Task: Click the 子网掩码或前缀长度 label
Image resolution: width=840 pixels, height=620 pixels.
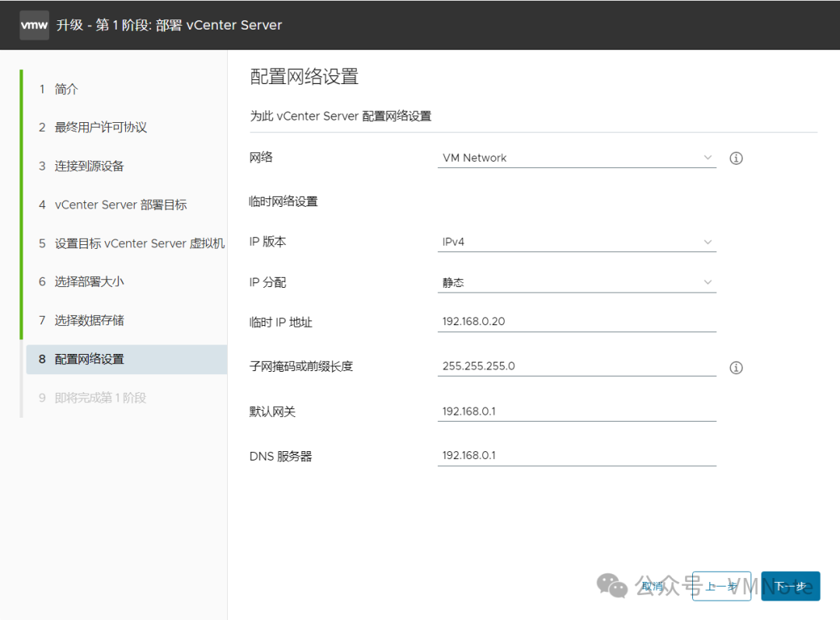Action: [301, 366]
